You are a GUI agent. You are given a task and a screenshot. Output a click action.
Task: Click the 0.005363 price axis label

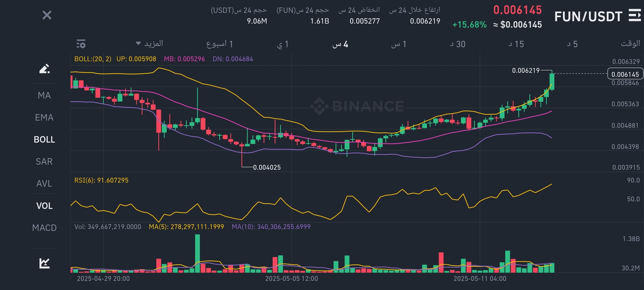(625, 104)
